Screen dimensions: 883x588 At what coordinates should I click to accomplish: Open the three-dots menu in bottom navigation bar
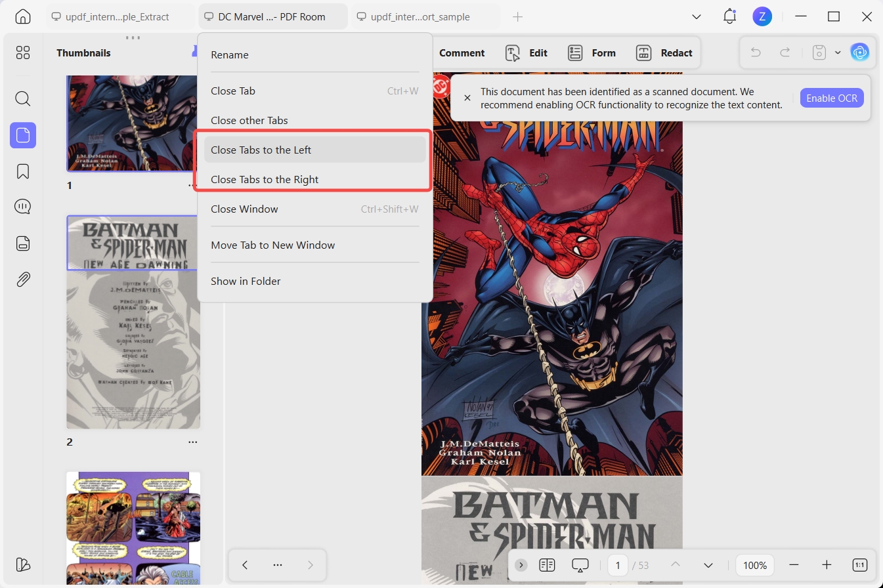(278, 565)
